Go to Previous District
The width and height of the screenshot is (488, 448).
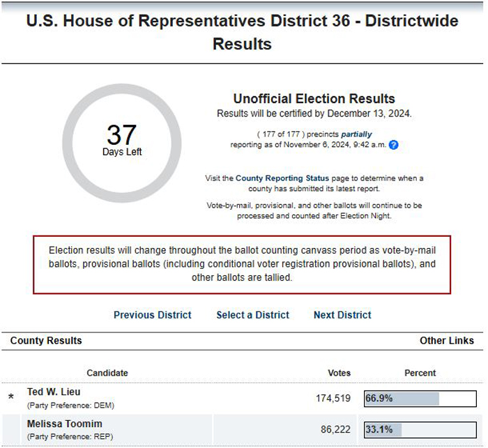[x=153, y=315]
